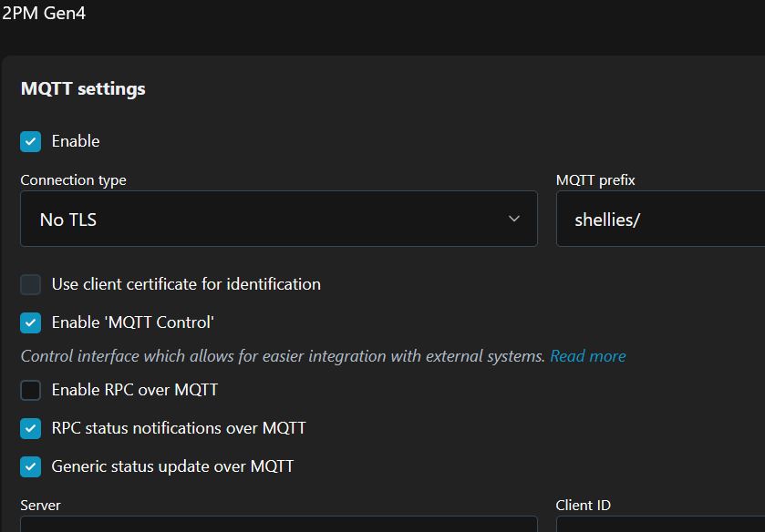The width and height of the screenshot is (765, 532).
Task: Uncheck the Enable 'MQTT Control' checkbox
Action: point(31,322)
